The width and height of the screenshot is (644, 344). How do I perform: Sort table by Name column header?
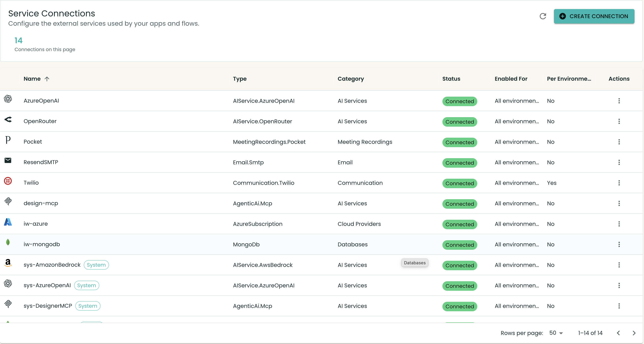32,79
